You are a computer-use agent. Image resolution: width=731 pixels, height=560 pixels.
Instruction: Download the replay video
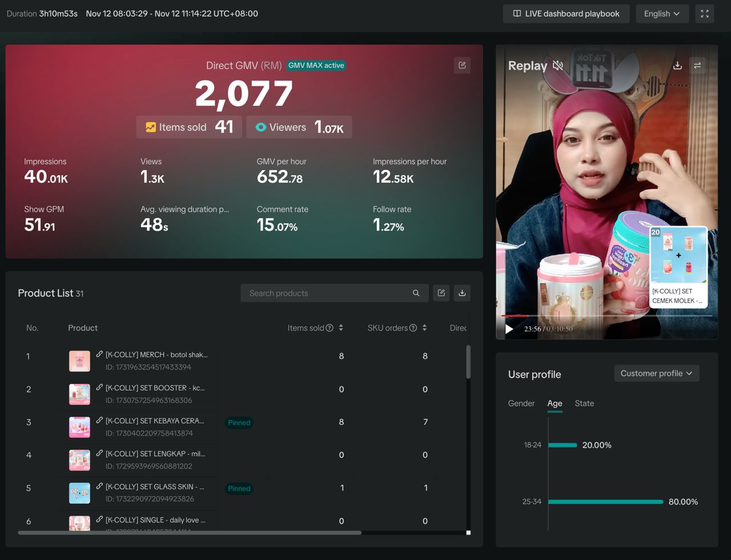(677, 66)
